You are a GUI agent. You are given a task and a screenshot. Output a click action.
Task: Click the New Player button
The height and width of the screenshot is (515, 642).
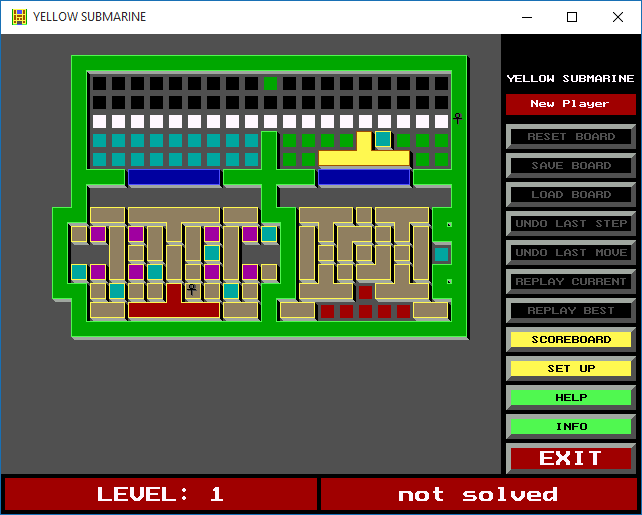(570, 104)
